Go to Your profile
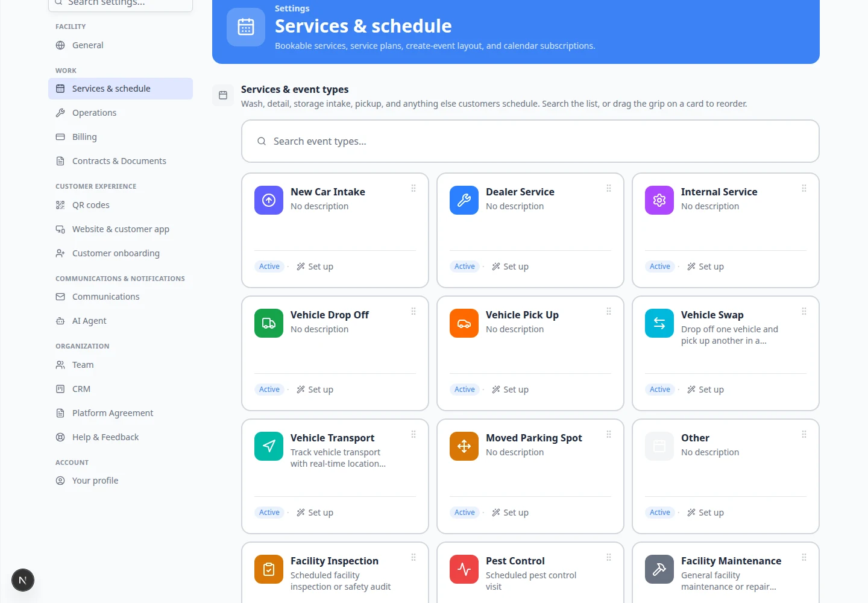This screenshot has height=603, width=868. pyautogui.click(x=121, y=481)
